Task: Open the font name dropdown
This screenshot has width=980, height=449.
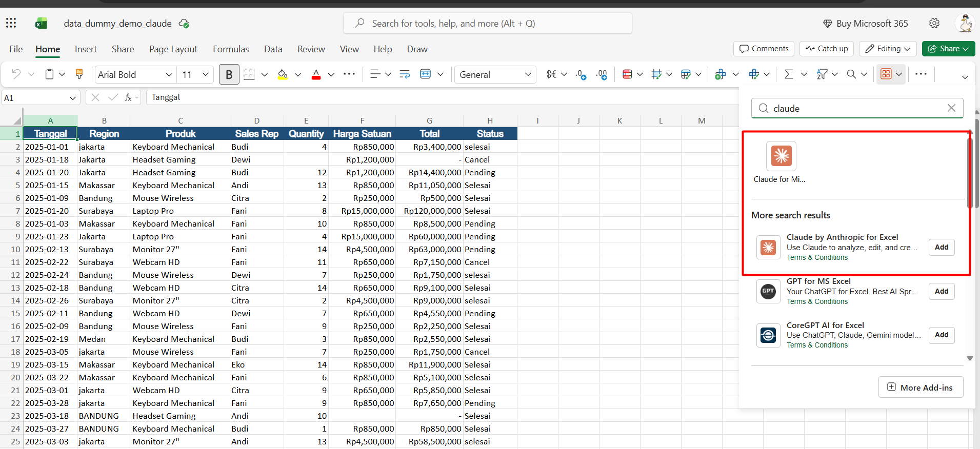Action: click(169, 75)
